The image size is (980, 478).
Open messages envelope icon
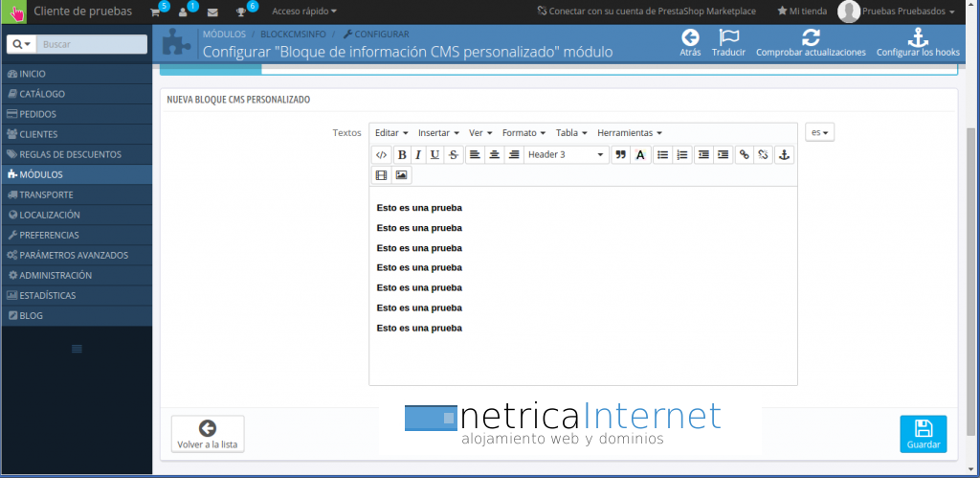pyautogui.click(x=212, y=11)
